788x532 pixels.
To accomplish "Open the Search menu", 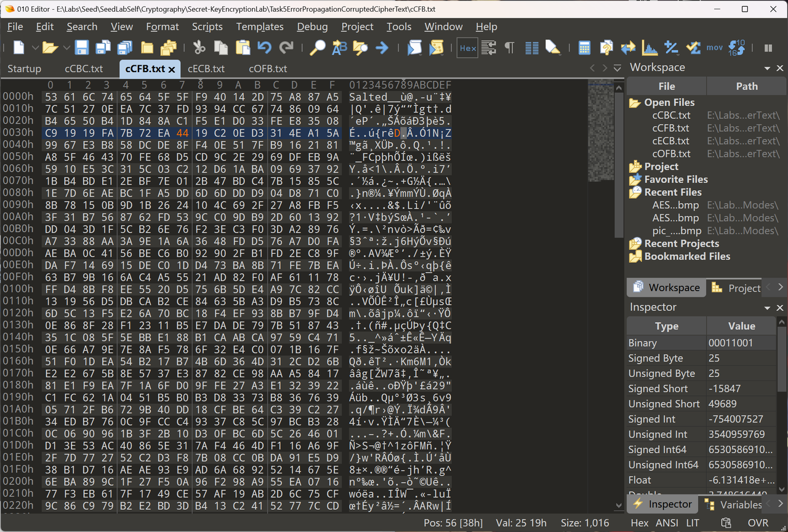I will pyautogui.click(x=82, y=26).
